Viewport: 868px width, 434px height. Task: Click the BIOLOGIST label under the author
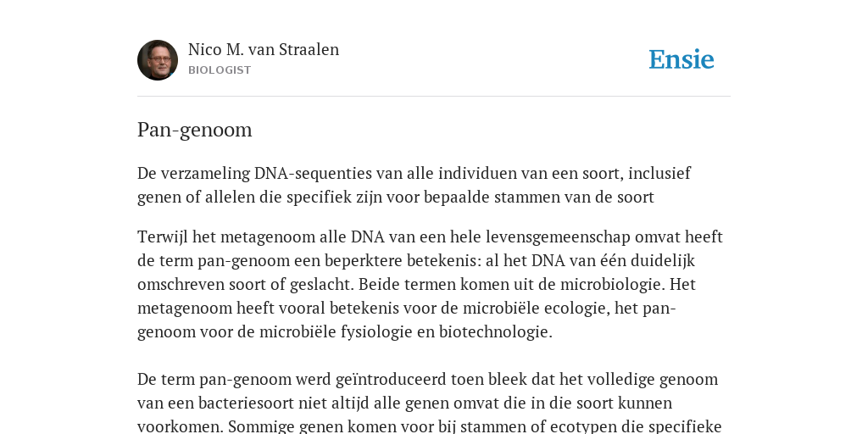pyautogui.click(x=220, y=70)
